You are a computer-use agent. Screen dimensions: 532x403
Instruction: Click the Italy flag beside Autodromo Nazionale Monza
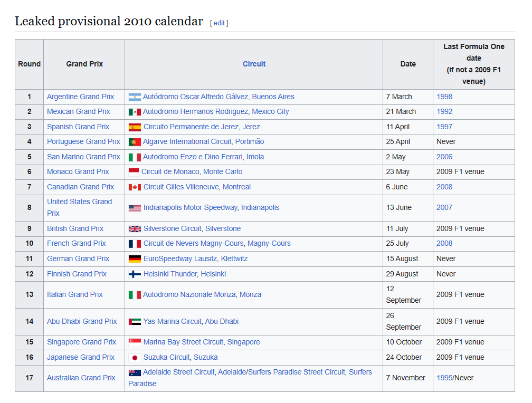pyautogui.click(x=135, y=295)
